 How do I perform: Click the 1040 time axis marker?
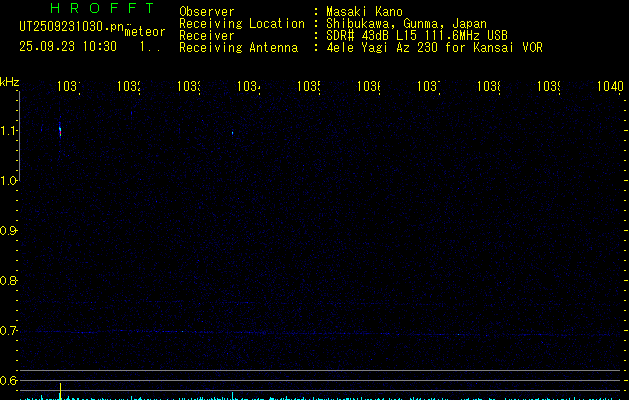coord(608,87)
